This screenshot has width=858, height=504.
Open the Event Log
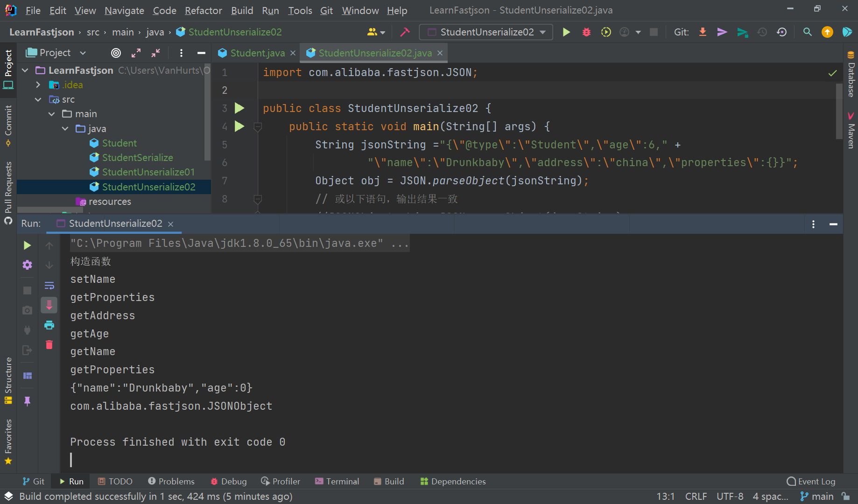(x=816, y=481)
